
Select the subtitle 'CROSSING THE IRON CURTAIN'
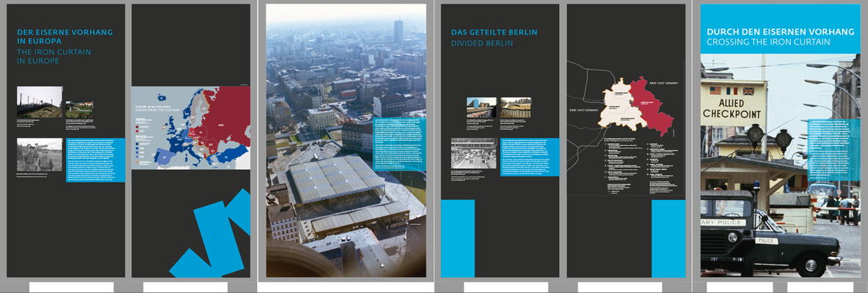coord(767,42)
